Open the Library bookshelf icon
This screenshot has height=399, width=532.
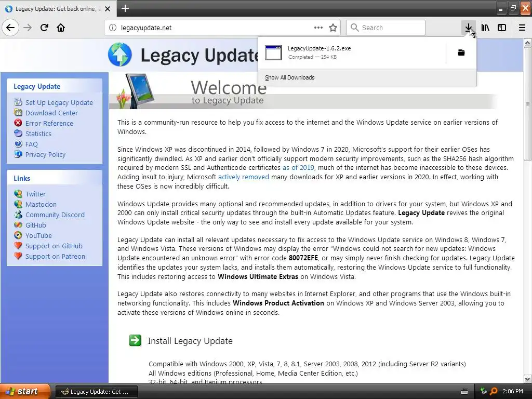(x=485, y=28)
